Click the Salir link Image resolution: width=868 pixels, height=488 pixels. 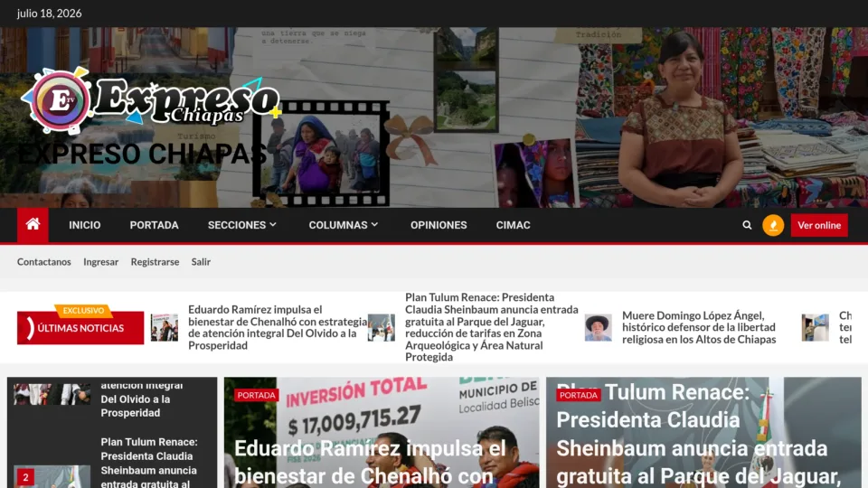[x=201, y=262]
